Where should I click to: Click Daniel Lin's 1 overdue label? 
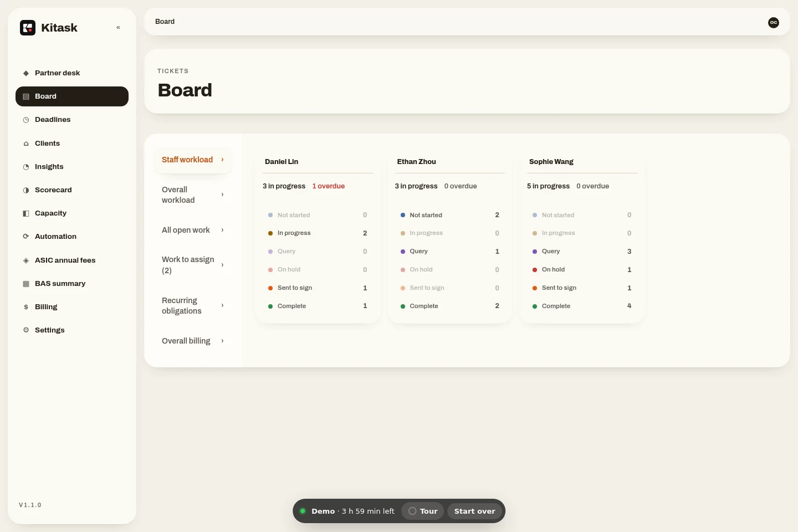[x=329, y=186]
